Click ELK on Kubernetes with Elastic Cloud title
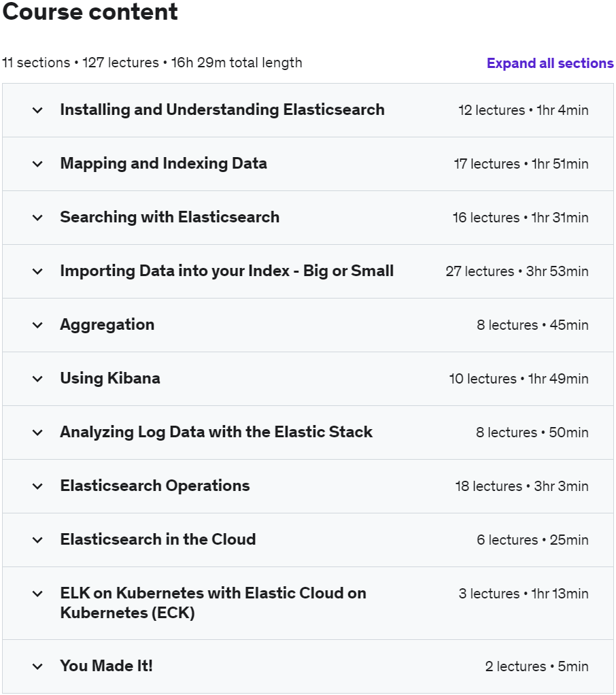 [x=213, y=603]
